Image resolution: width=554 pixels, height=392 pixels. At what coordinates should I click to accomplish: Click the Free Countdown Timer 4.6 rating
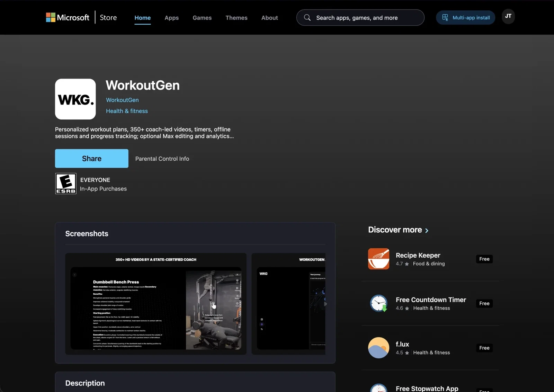[402, 308]
